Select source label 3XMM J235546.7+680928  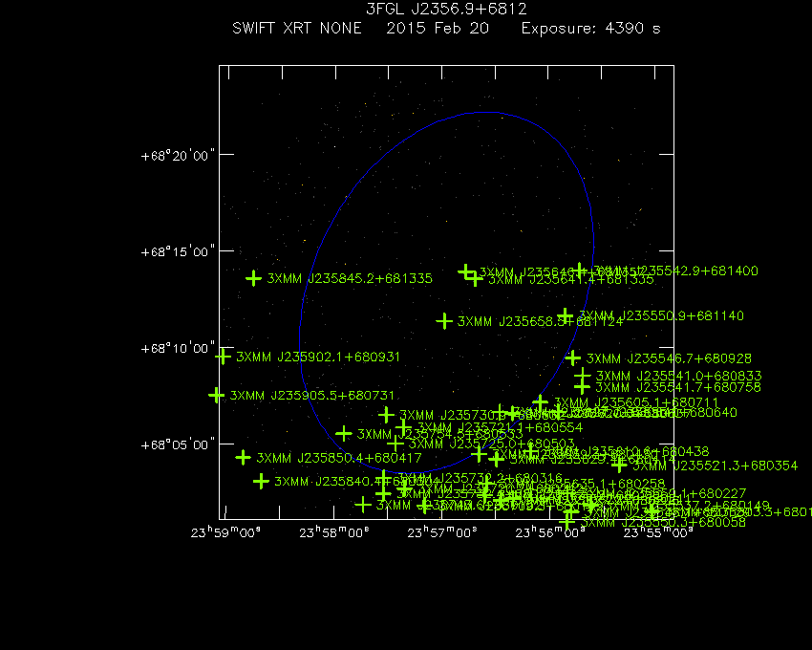[x=669, y=358]
